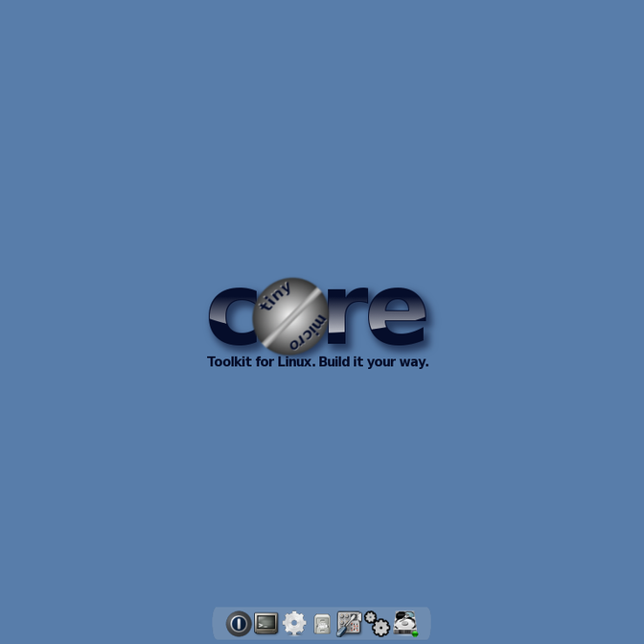Click the two black gears dock icon
This screenshot has width=644, height=644.
point(377,624)
